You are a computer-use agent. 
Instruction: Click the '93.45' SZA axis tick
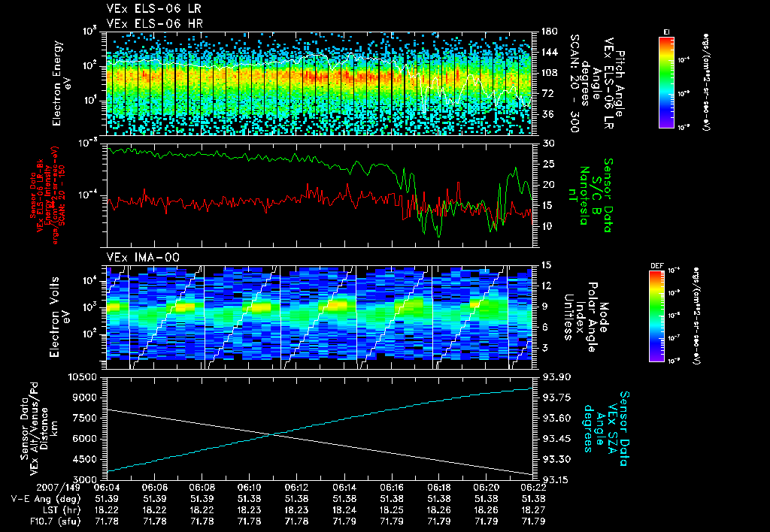(556, 439)
